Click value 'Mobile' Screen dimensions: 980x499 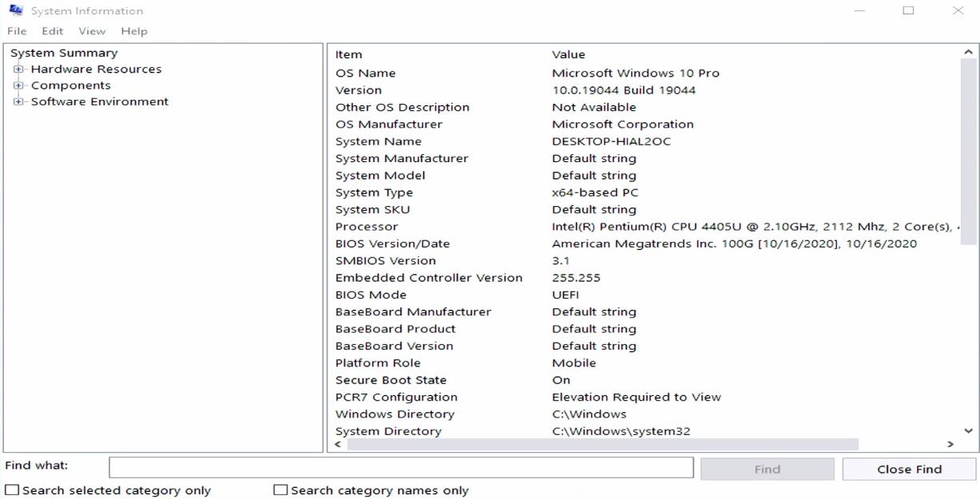pyautogui.click(x=573, y=362)
